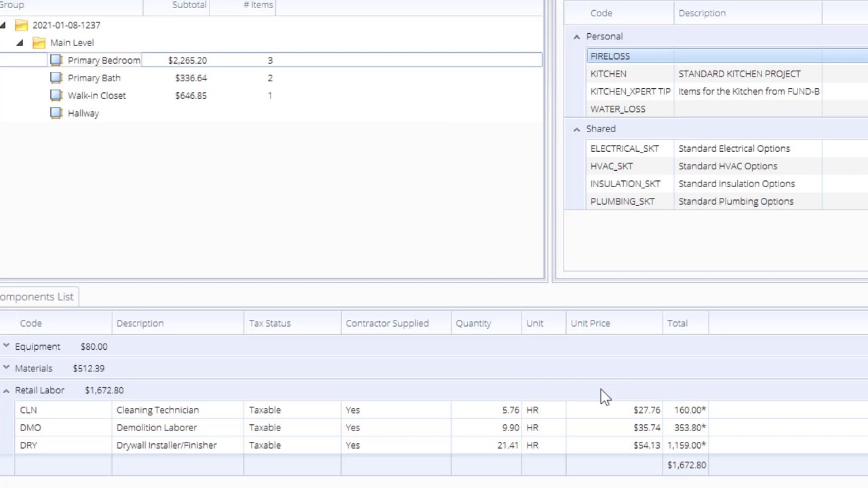Click the Standard Electrical Options description

click(x=734, y=148)
